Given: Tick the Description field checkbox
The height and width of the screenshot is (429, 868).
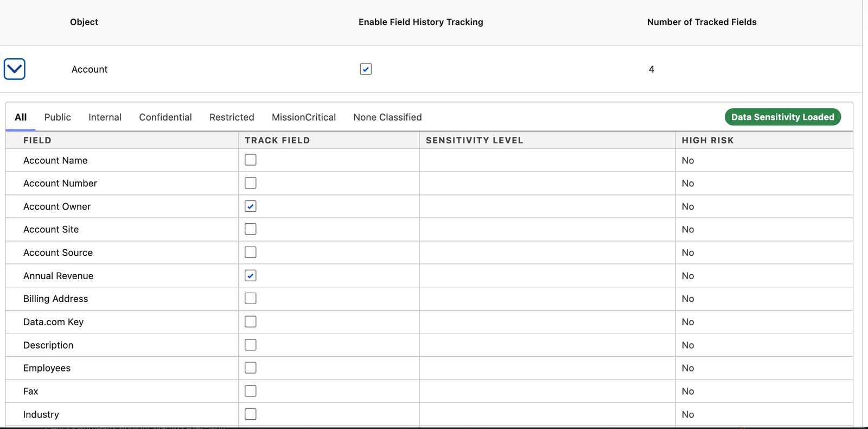Looking at the screenshot, I should click(x=251, y=345).
